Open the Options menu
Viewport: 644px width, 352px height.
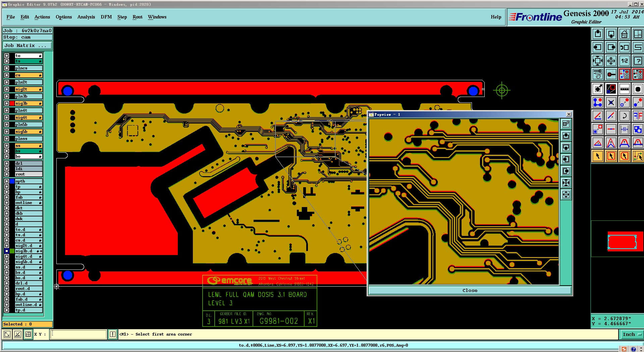64,17
